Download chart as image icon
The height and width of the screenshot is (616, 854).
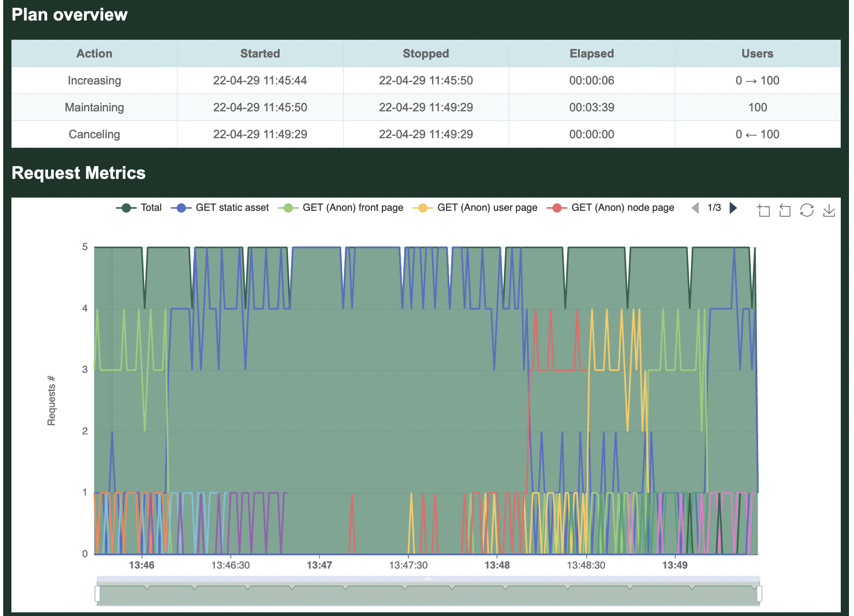click(x=829, y=210)
